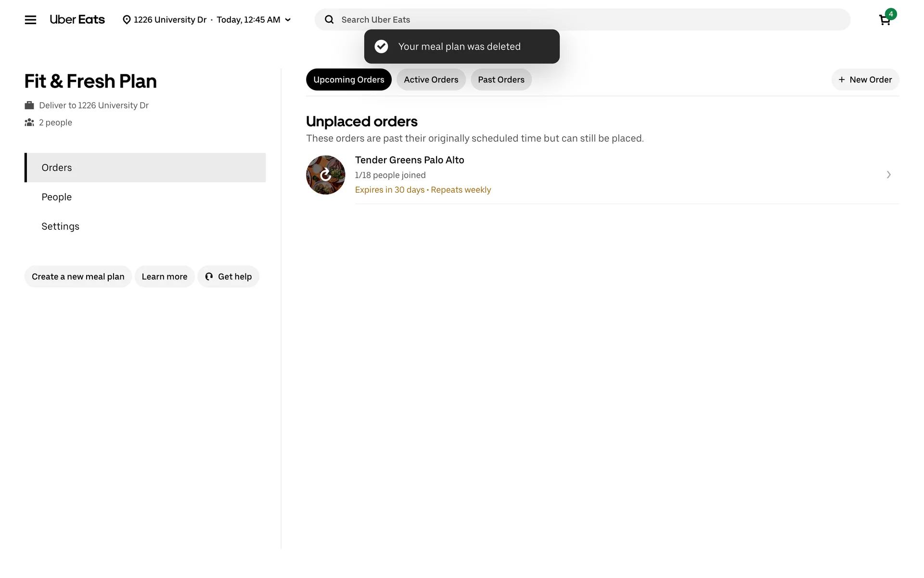Switch to Active Orders tab
The width and height of the screenshot is (924, 578).
point(431,79)
